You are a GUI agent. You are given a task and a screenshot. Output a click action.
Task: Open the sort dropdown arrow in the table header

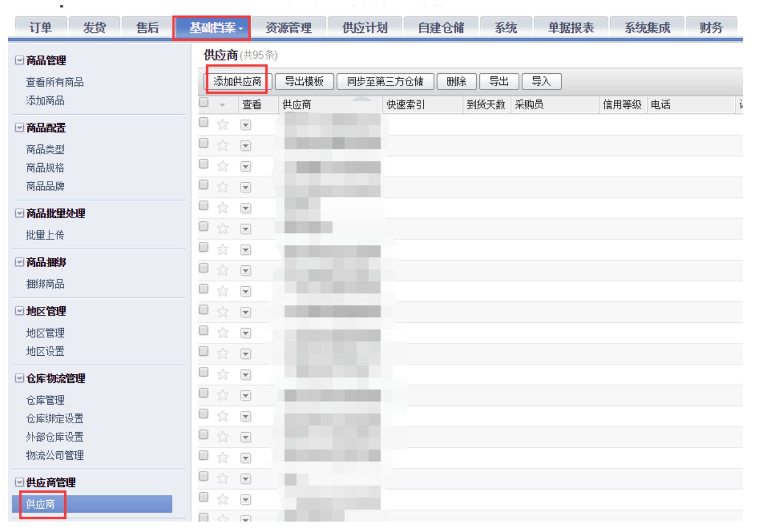[221, 105]
